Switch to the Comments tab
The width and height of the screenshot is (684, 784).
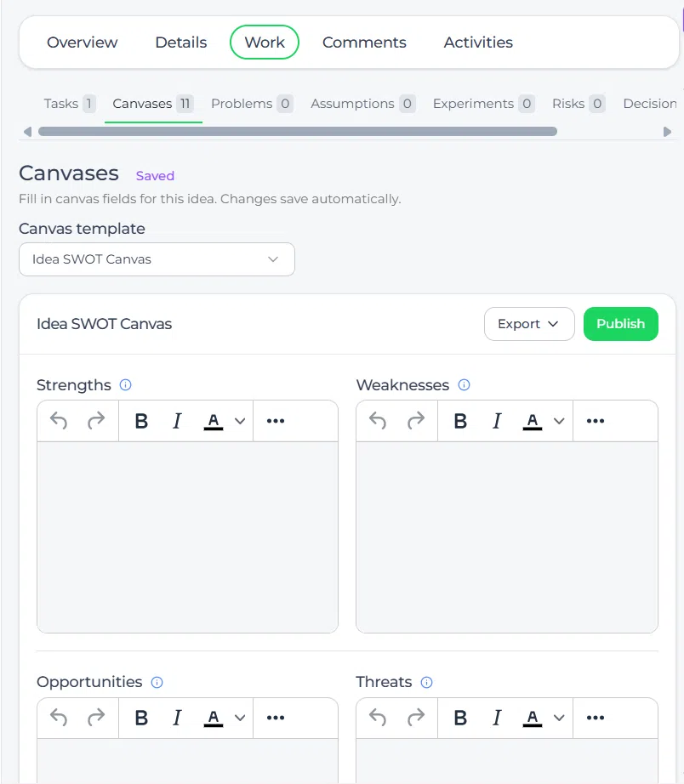pyautogui.click(x=364, y=43)
